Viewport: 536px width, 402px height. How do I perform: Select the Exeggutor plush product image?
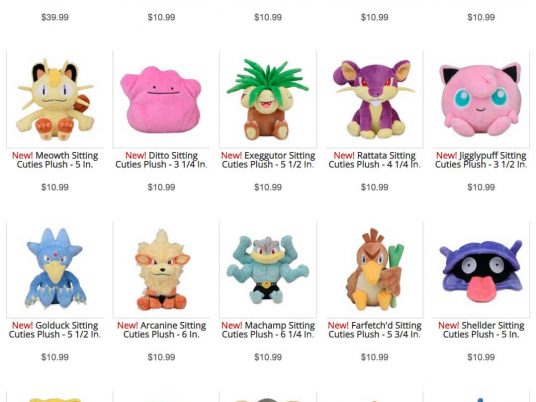268,99
